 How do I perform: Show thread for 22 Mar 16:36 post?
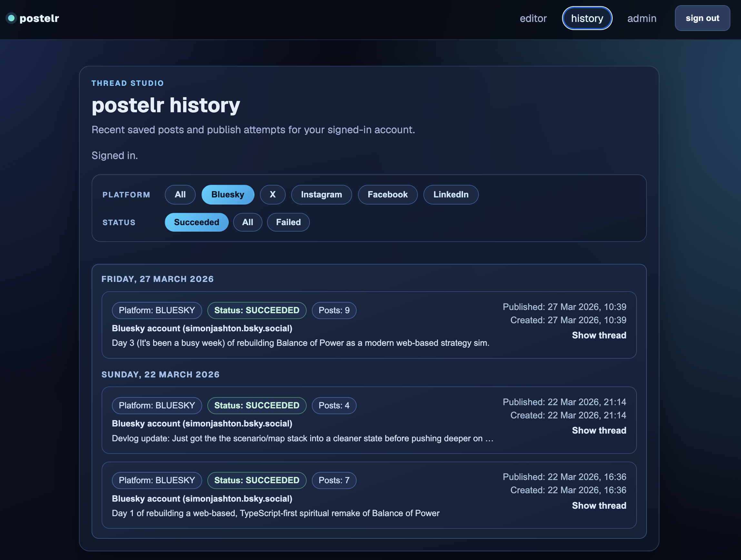click(x=599, y=505)
